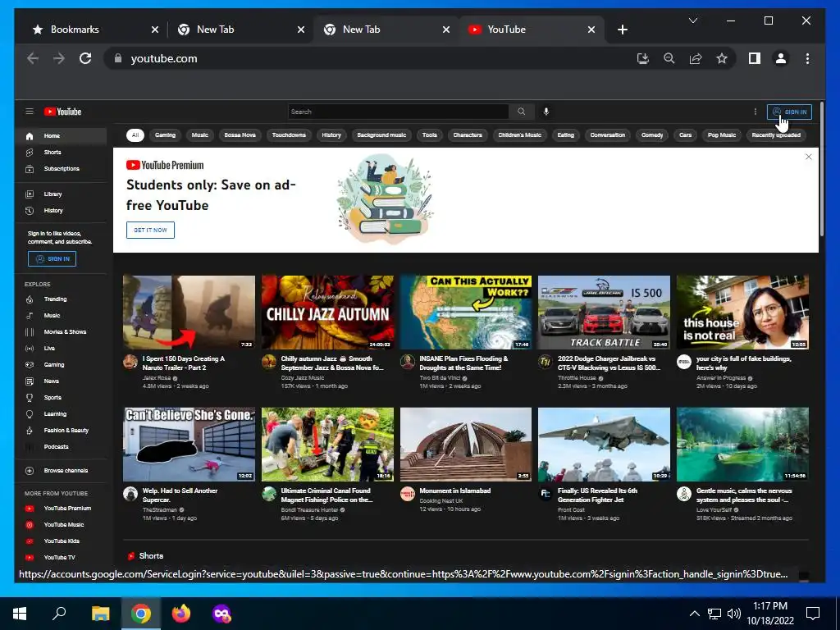
Task: Select the All filter chip
Action: click(135, 135)
